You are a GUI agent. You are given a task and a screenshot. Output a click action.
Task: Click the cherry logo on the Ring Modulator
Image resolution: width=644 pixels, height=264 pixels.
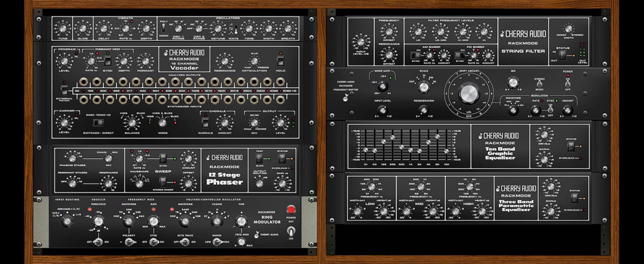256,235
